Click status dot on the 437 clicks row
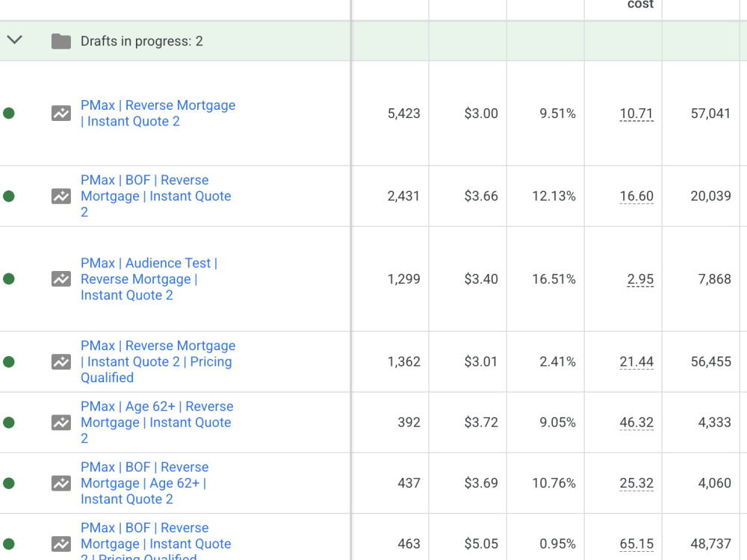 [x=8, y=483]
